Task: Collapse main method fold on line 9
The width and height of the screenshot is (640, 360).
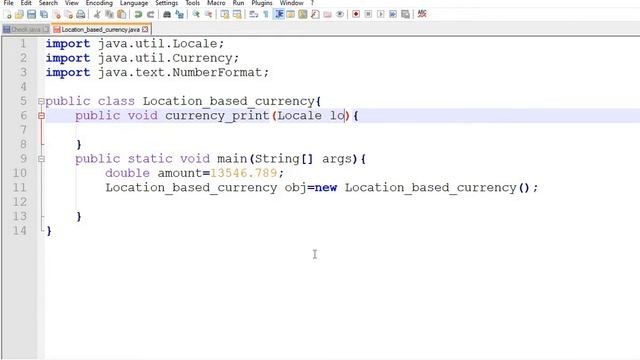Action: [41, 159]
